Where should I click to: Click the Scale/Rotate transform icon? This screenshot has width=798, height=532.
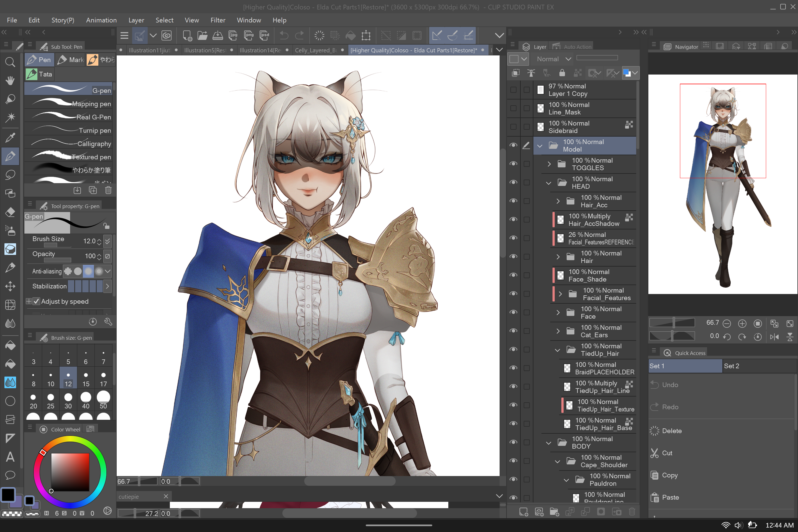click(366, 35)
